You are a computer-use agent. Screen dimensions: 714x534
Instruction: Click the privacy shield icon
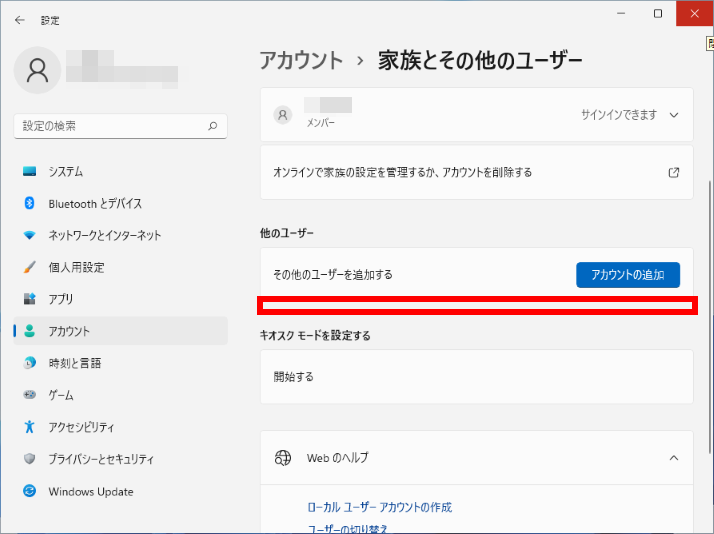[x=30, y=458]
